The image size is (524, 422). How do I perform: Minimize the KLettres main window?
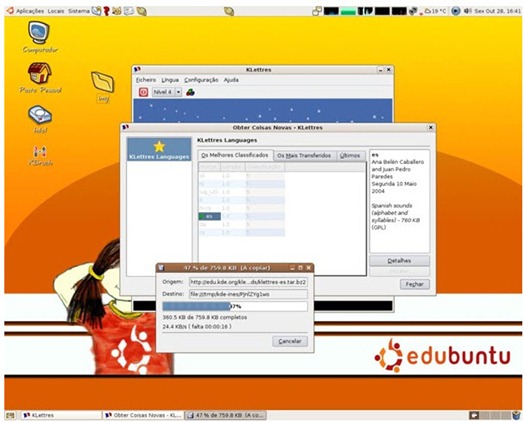381,70
